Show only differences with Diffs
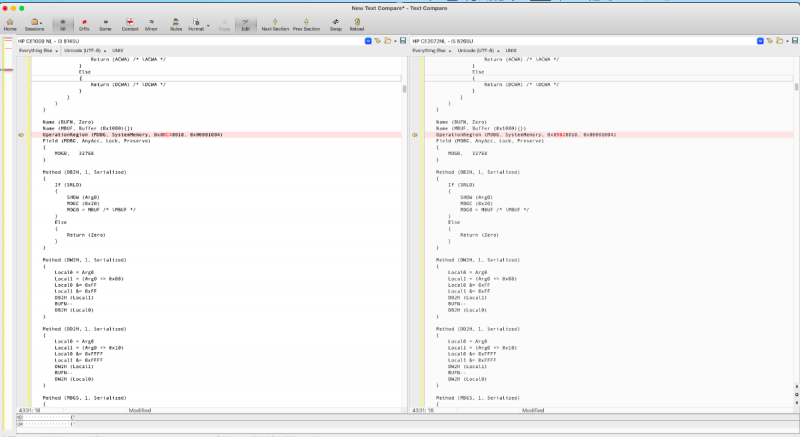The width and height of the screenshot is (800, 437). point(84,24)
